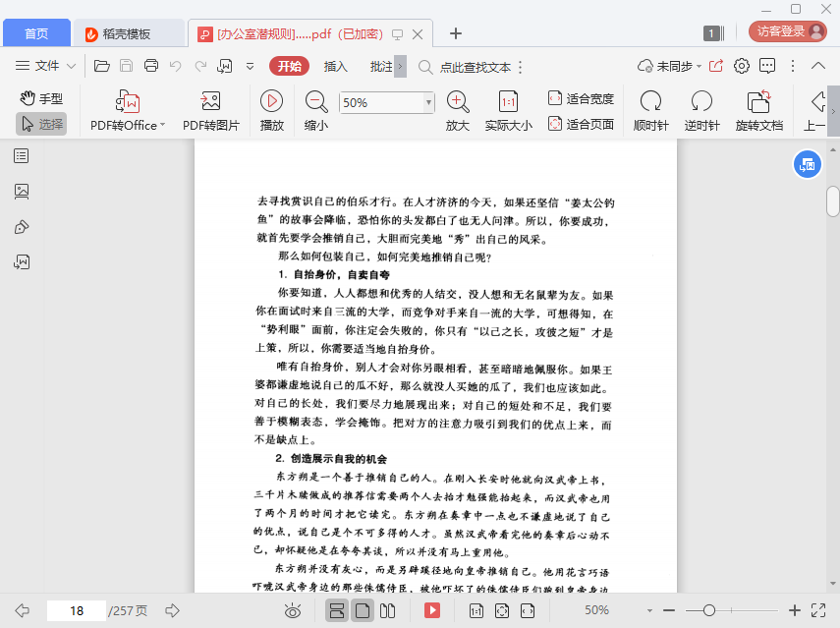Screen dimensions: 840x628
Task: Rotate page counterclockwise with 逆时针
Action: point(701,111)
